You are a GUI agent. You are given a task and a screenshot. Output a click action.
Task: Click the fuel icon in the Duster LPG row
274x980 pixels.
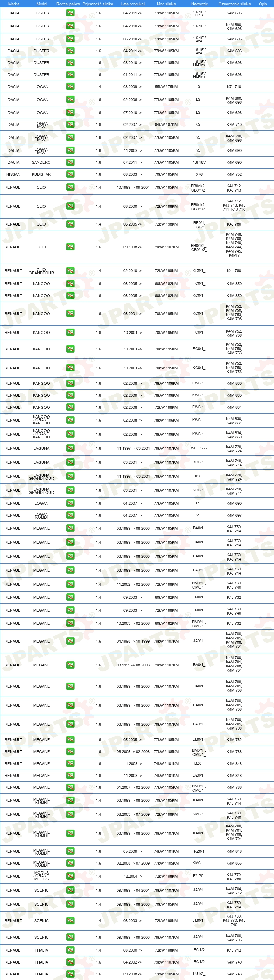(x=70, y=13)
